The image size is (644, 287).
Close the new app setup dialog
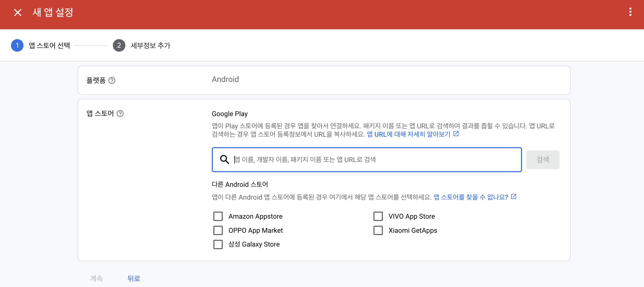click(17, 12)
